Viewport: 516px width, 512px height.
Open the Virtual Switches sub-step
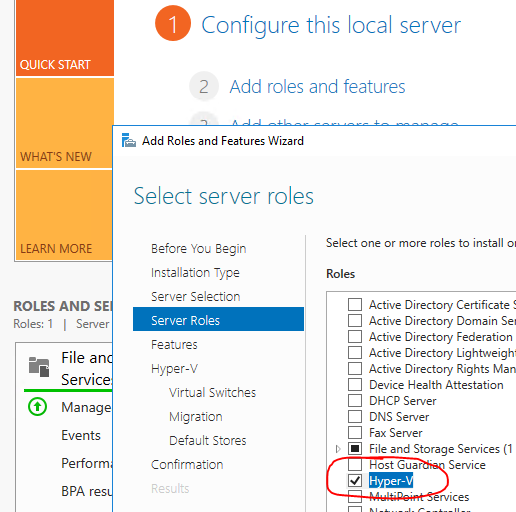click(x=212, y=393)
